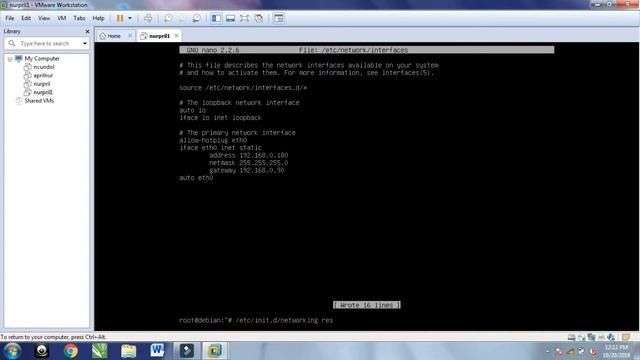Click the console view toolbar icon
The height and width of the screenshot is (360, 640).
tap(279, 18)
